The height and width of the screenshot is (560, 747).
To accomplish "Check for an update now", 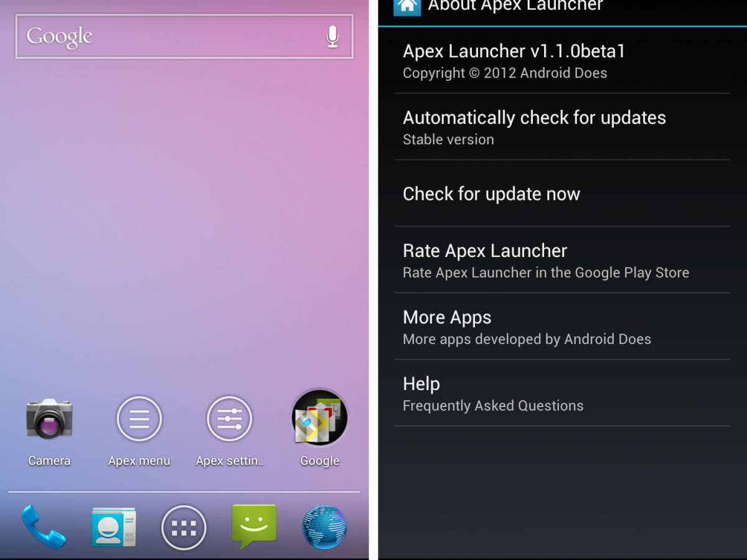I will [560, 194].
